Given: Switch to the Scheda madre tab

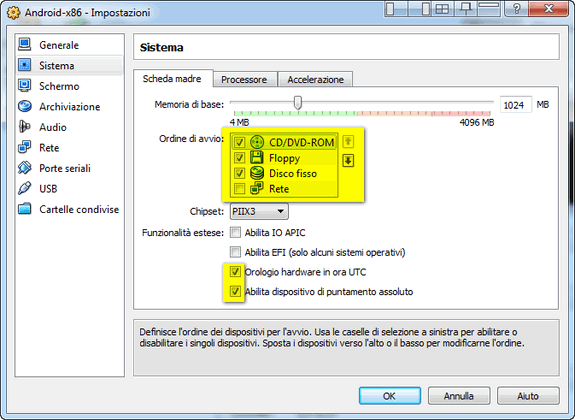Looking at the screenshot, I should coord(173,78).
